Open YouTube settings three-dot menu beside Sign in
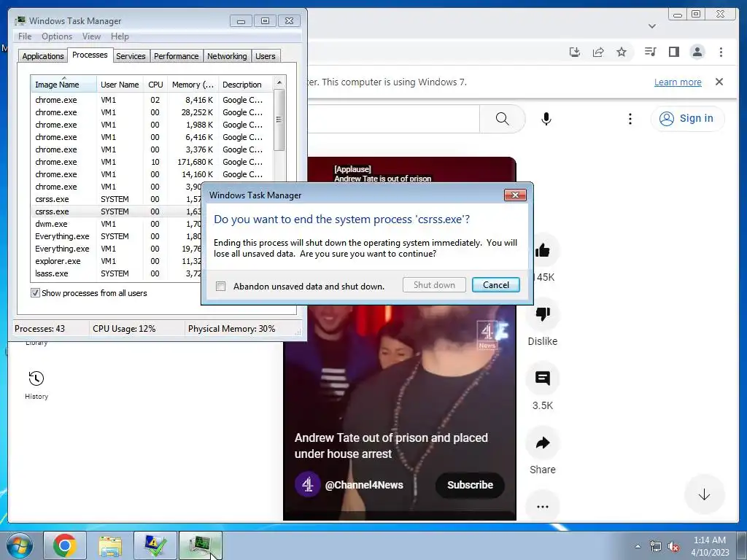747x560 pixels. point(630,119)
